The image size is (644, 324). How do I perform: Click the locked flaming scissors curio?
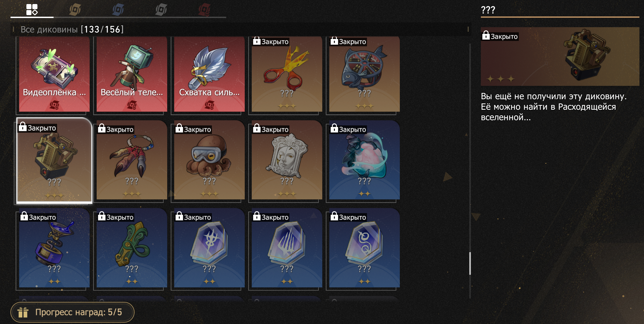pyautogui.click(x=287, y=74)
